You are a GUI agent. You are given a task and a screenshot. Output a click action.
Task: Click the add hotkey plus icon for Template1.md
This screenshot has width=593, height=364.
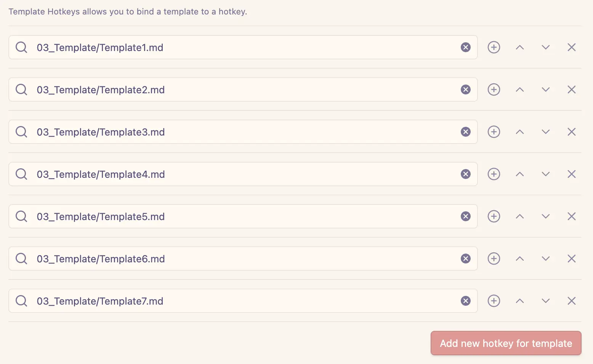click(x=494, y=47)
